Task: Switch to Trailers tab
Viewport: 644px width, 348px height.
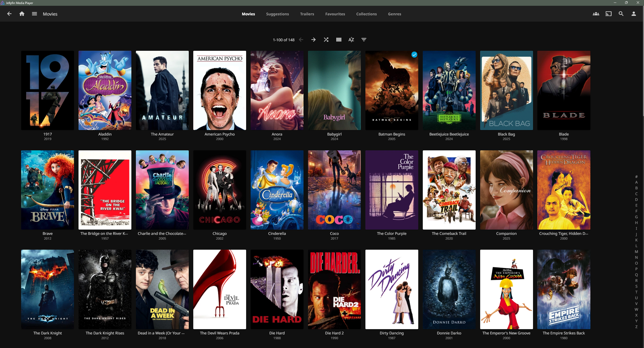Action: click(307, 14)
